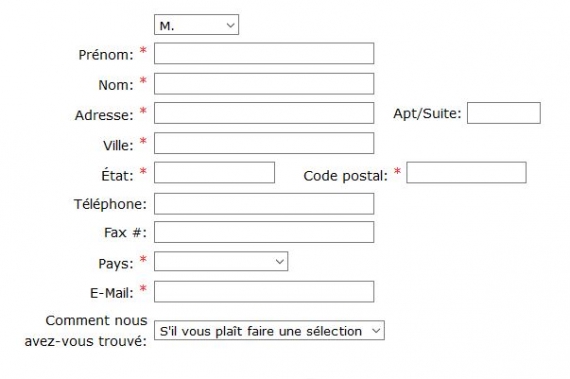Click the Fax # text box
Screen dimensions: 570x379
264,232
